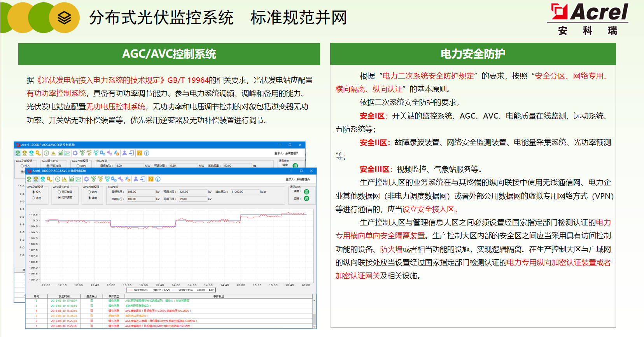Open orange help icon in back AGC window
Screen dimensions: 644x337
pos(140,153)
